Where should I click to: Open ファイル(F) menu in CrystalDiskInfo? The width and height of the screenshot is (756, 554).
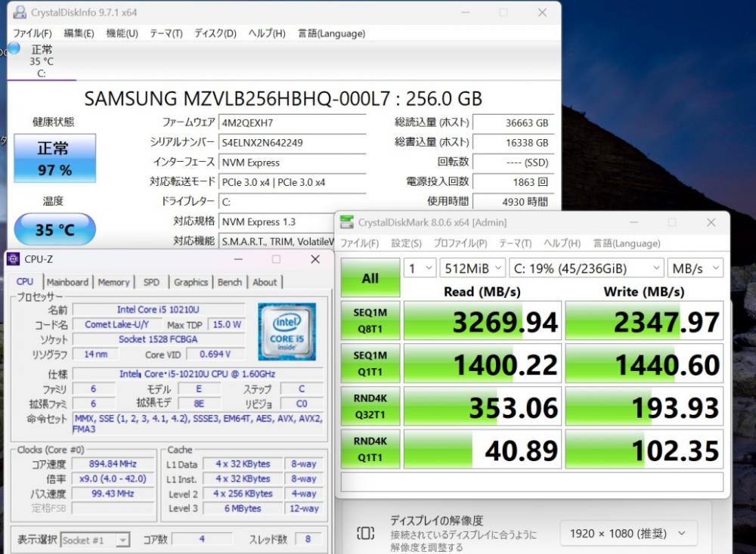click(x=33, y=33)
